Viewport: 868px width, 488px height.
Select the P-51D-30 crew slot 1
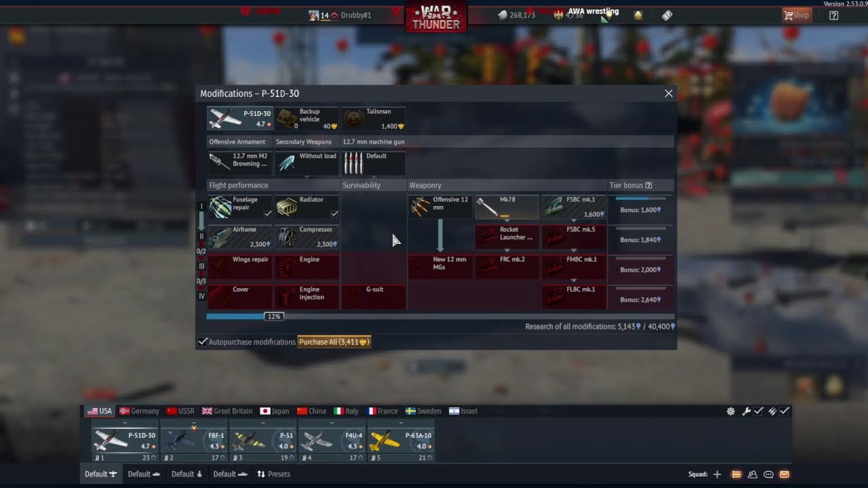[x=125, y=440]
